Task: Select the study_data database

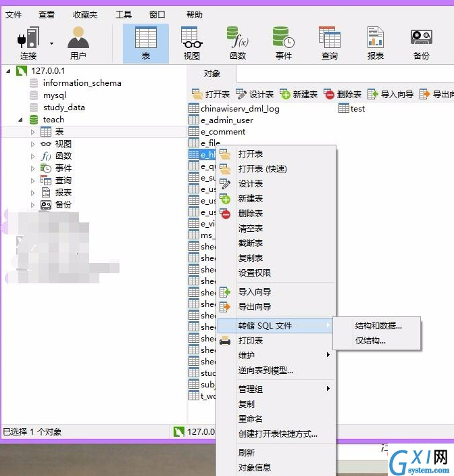Action: (x=64, y=108)
